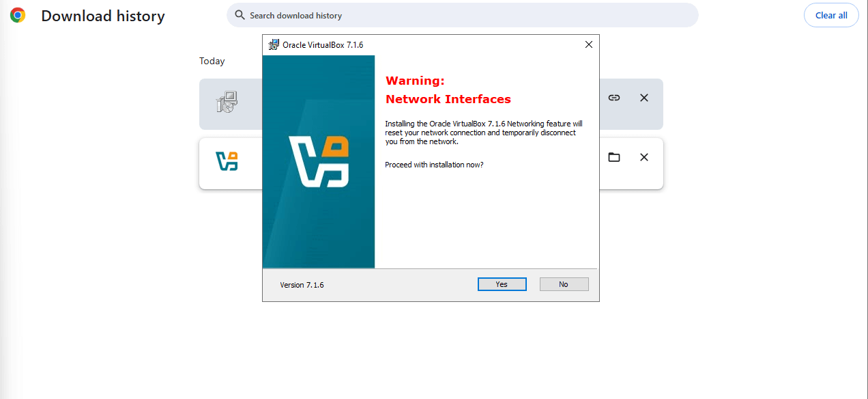
Task: Click the Chrome logo icon
Action: pyautogui.click(x=18, y=15)
